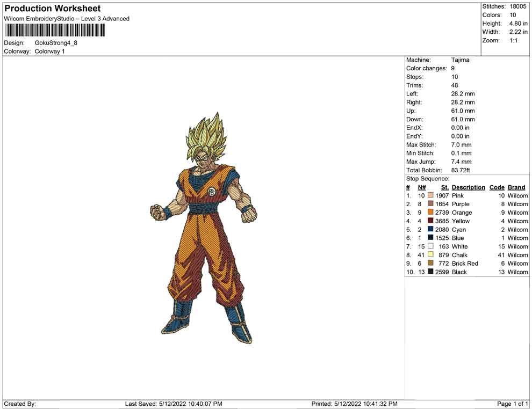
Task: Click the Orange thread color swatch
Action: coord(430,212)
